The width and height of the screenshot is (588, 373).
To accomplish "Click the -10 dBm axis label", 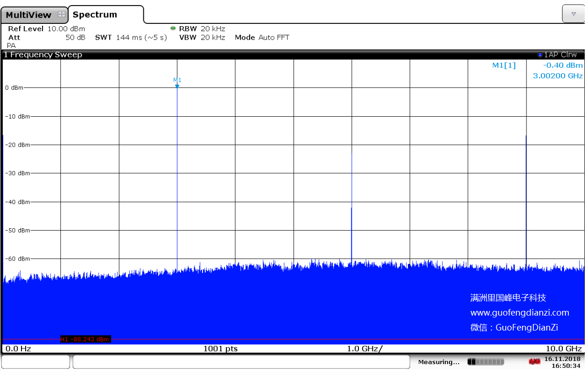I will click(17, 116).
